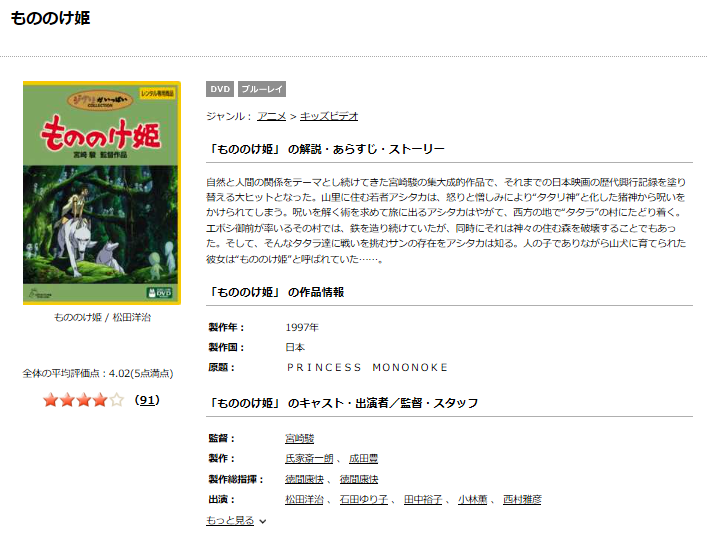Screen dimensions: 707x540
Task: Click the 製作国 label
Action: 226,347
